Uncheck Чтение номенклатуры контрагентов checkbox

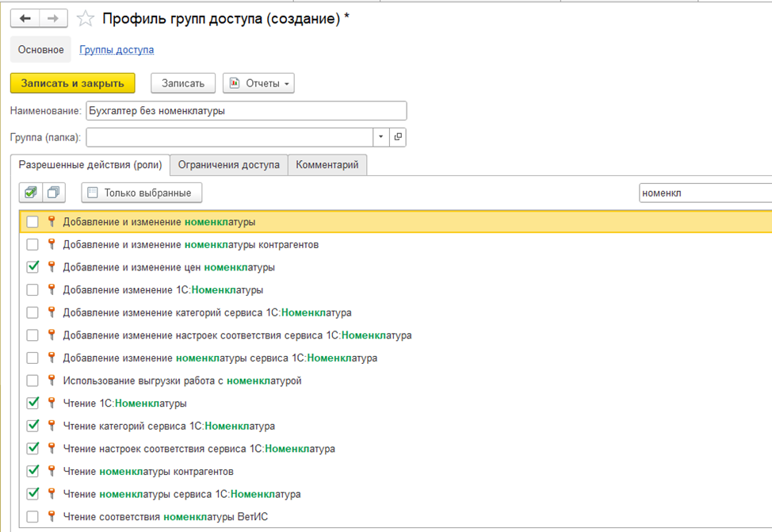(32, 471)
